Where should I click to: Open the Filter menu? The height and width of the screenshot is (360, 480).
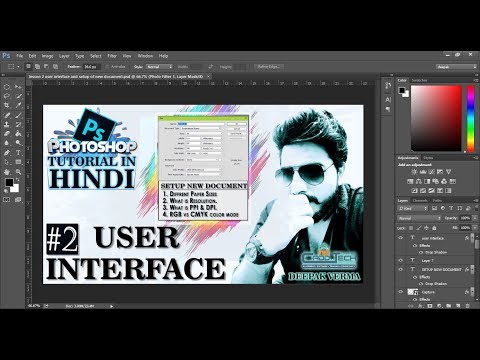112,56
